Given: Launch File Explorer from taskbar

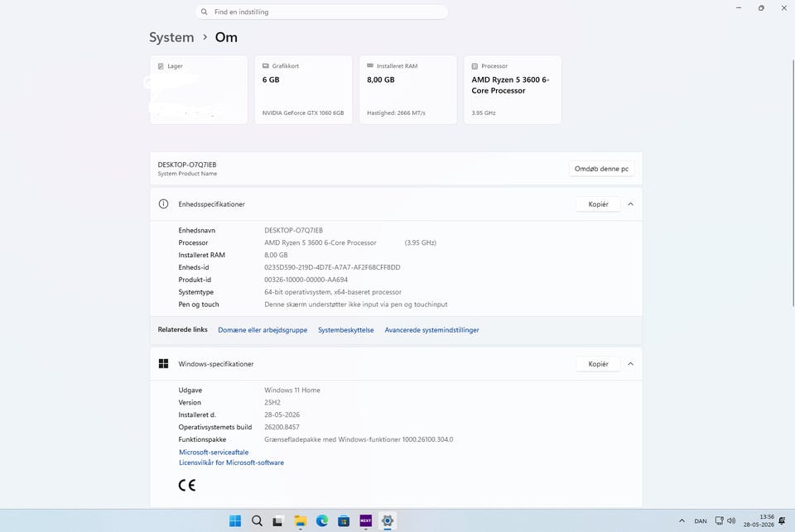Looking at the screenshot, I should (x=300, y=521).
